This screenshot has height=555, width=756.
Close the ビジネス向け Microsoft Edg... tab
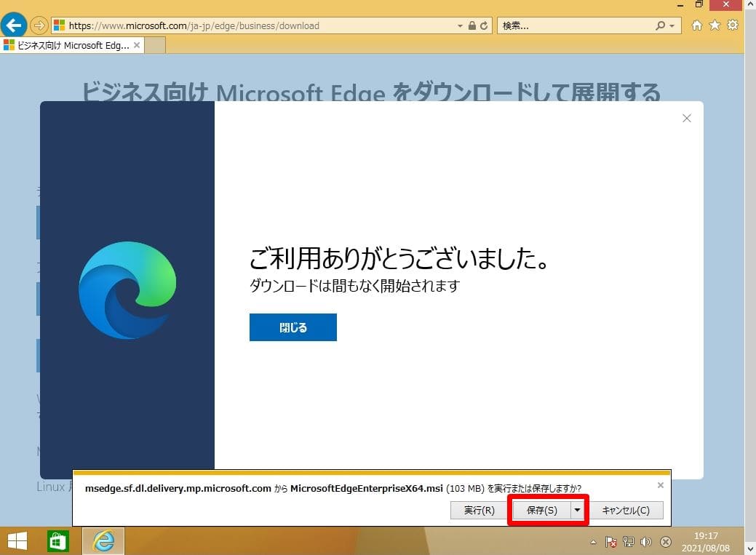coord(137,45)
